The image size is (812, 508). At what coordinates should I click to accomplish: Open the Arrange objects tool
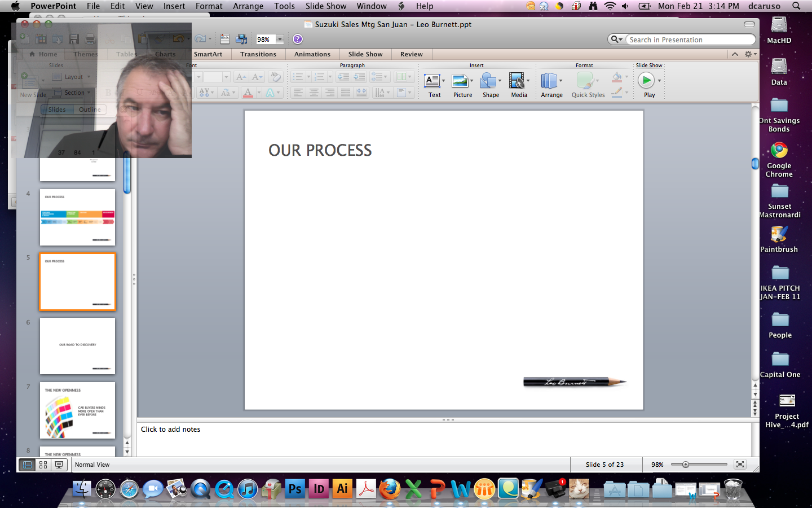pyautogui.click(x=549, y=81)
